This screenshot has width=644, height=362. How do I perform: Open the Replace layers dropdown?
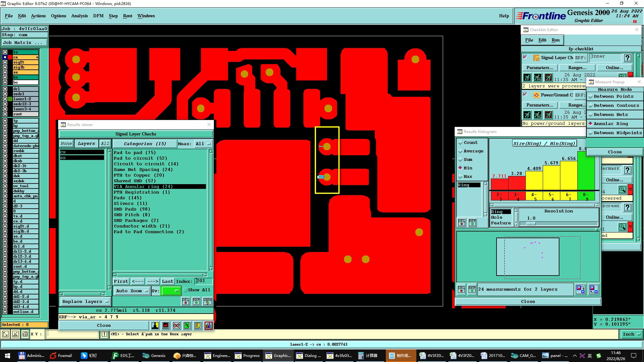coord(85,302)
